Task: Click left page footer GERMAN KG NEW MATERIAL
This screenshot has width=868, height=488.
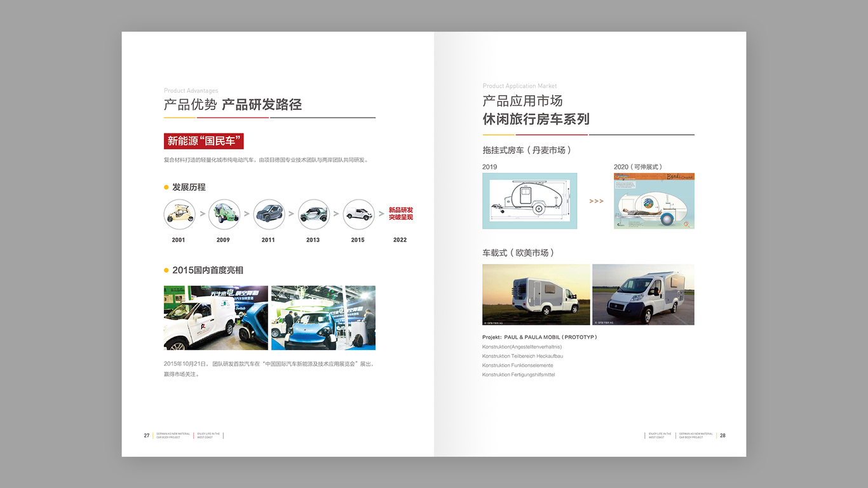Action: click(x=173, y=436)
